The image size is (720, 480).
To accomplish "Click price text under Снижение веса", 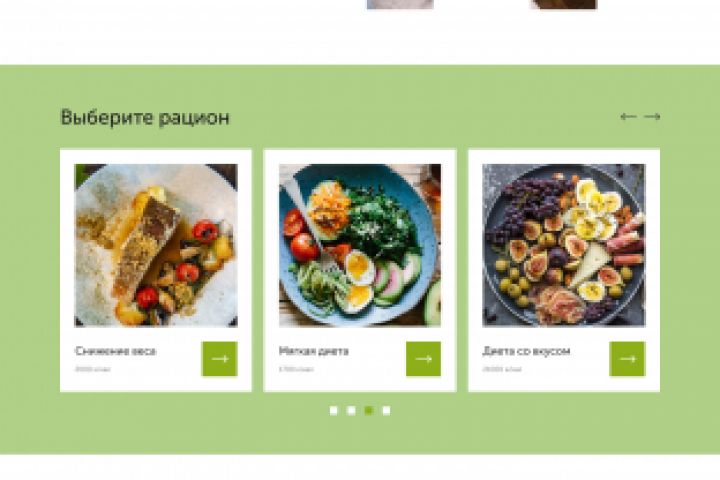I will (x=92, y=369).
